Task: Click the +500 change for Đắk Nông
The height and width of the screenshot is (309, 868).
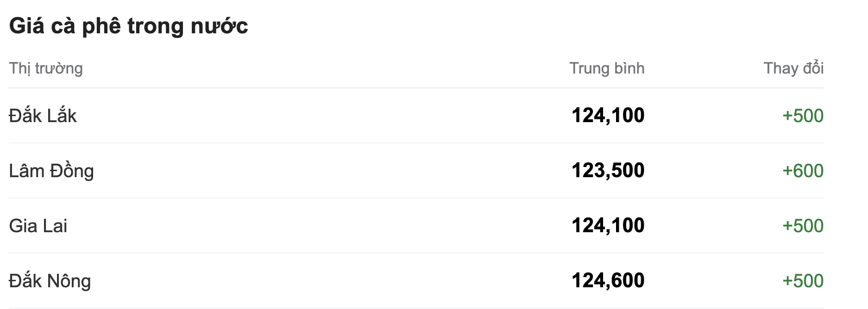Action: coord(803,281)
